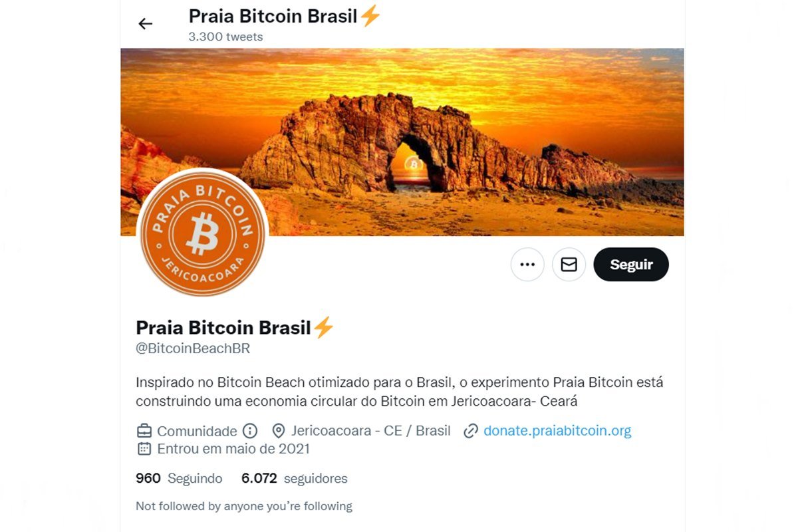Click the Jericoacoara - CE / Brasil location
This screenshot has width=798, height=532.
370,431
